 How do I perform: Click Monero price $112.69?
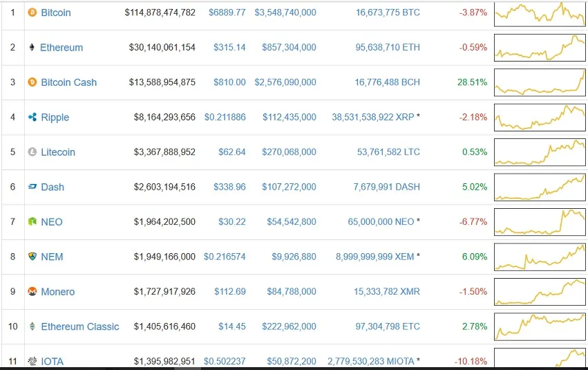[230, 292]
